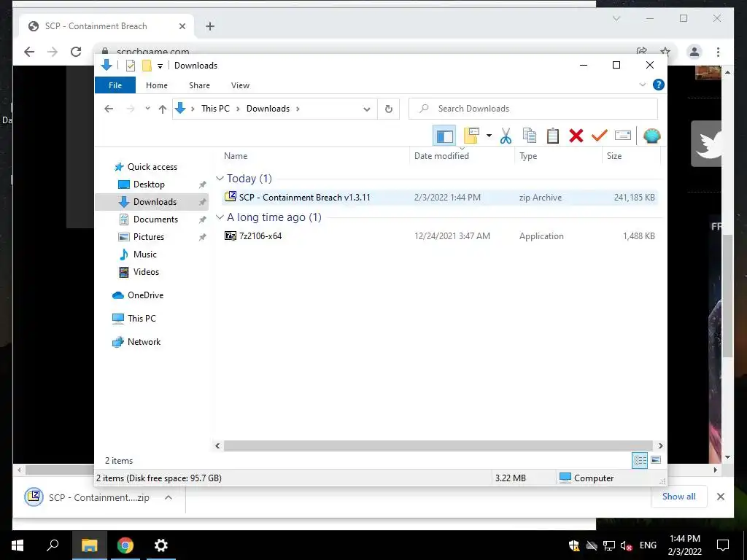Click Show all downloads link
This screenshot has width=747, height=560.
tap(679, 496)
